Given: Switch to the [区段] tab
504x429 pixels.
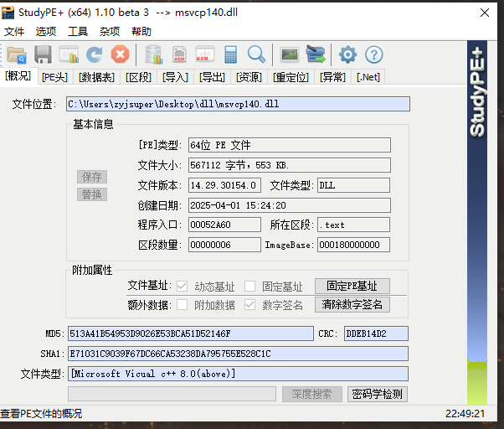Looking at the screenshot, I should click(x=138, y=77).
